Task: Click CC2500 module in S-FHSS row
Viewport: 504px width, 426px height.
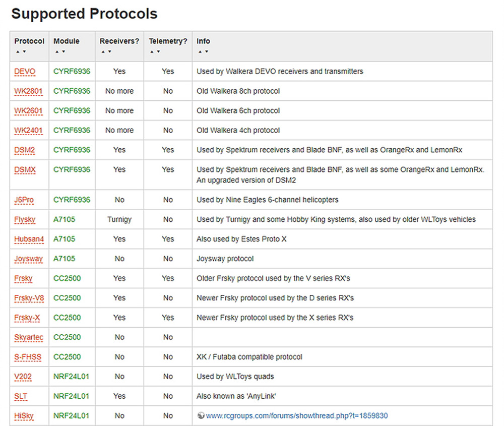Action: 67,357
